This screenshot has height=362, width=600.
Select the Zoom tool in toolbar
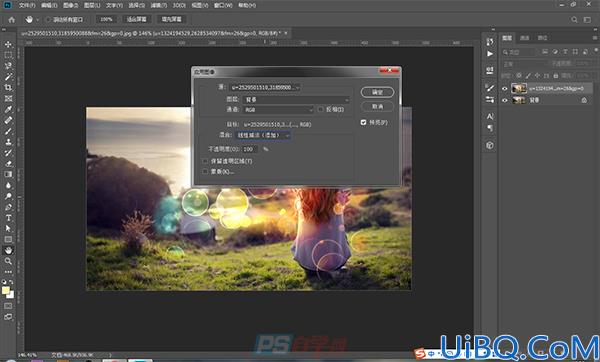coord(8,261)
